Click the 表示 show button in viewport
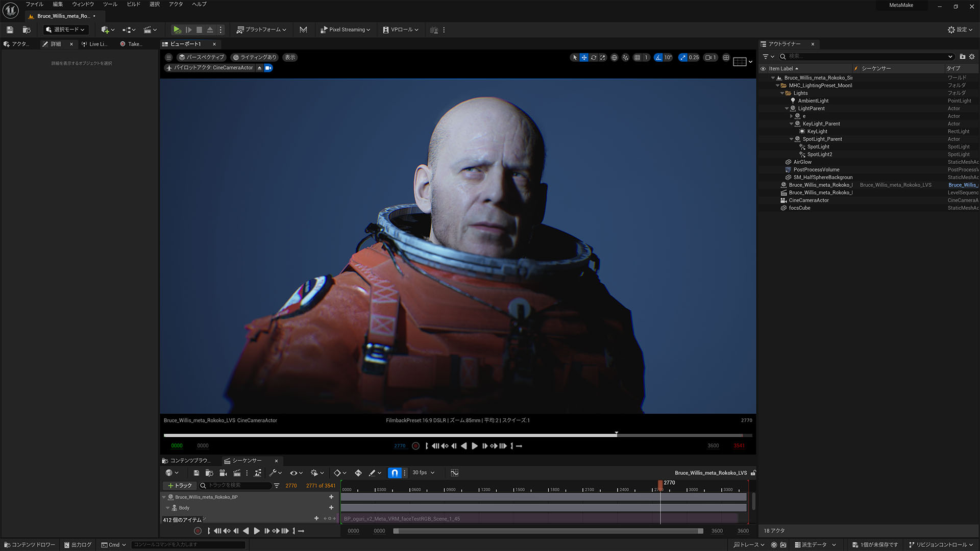980x551 pixels. [290, 58]
